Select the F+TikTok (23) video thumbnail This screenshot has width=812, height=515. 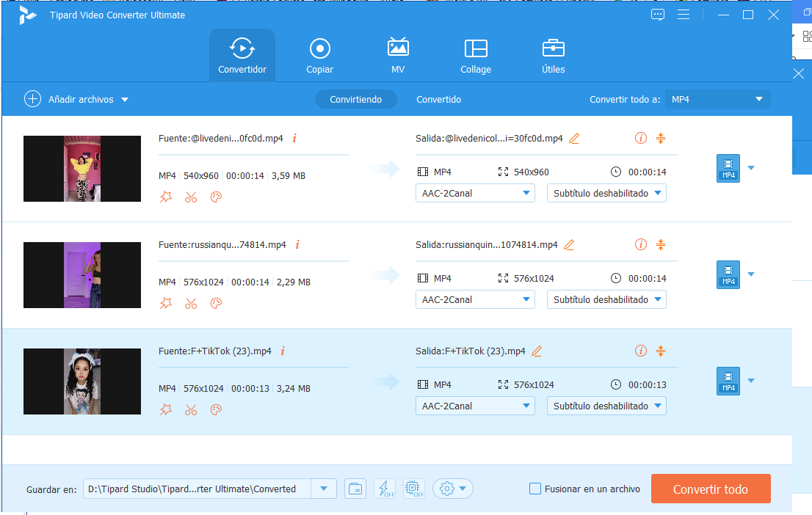pos(81,381)
